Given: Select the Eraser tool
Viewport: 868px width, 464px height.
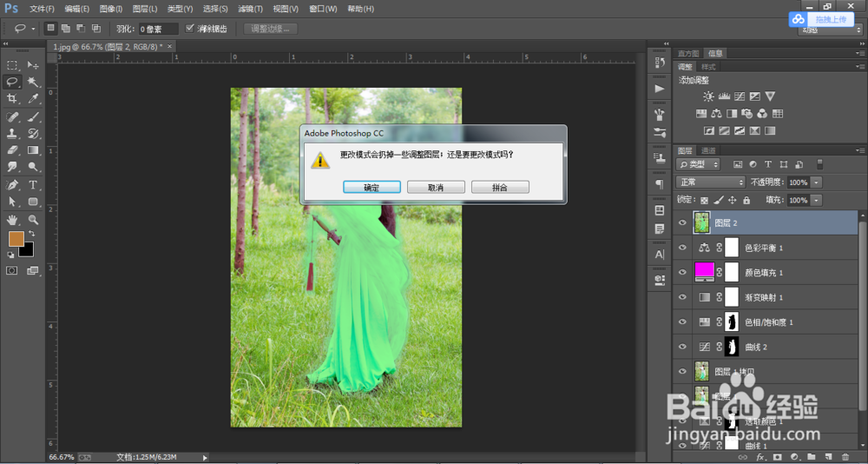Looking at the screenshot, I should point(12,150).
